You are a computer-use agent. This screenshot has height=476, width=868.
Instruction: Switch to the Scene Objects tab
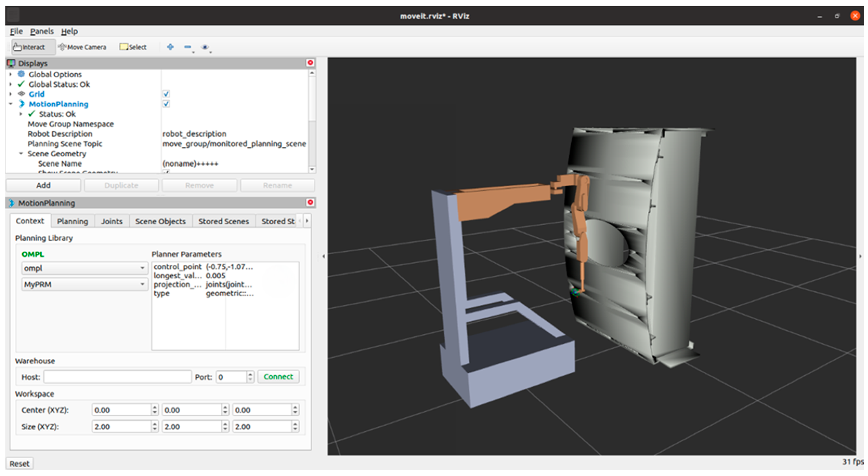(x=160, y=221)
